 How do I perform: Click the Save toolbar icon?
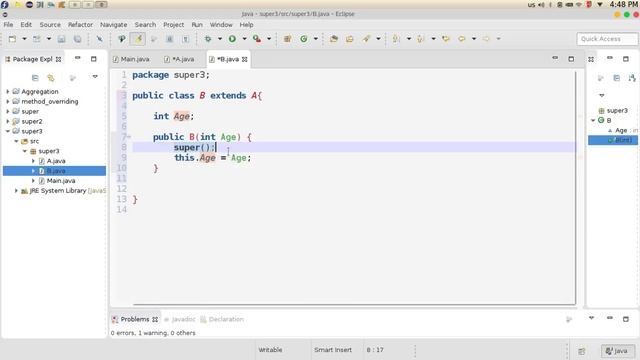point(61,39)
